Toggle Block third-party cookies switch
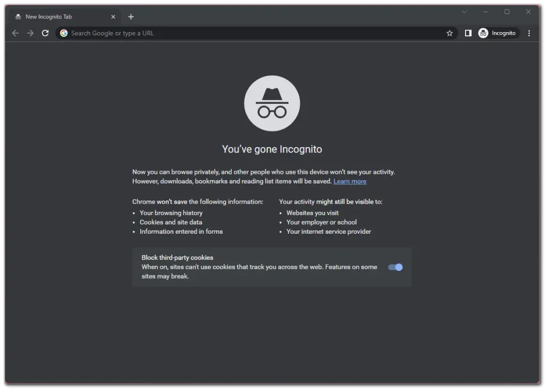This screenshot has height=392, width=548. coord(395,267)
